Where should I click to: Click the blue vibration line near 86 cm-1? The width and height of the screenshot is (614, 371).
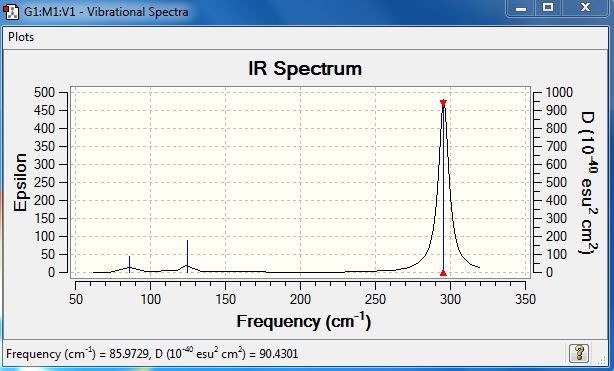pos(130,264)
